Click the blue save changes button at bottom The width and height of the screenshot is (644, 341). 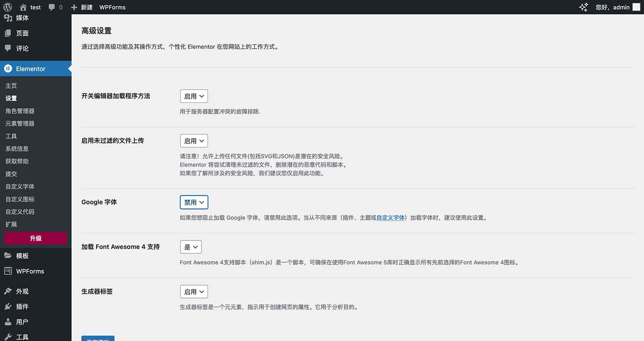tap(98, 338)
